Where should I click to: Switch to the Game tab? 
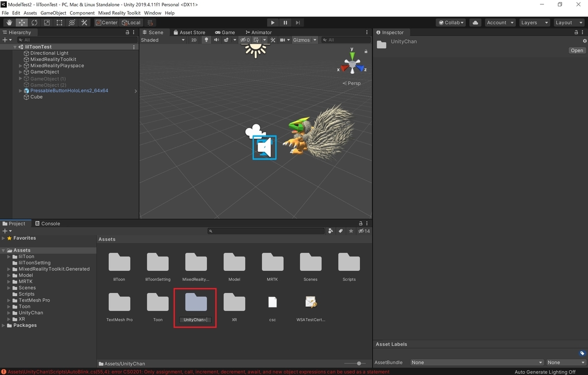[224, 32]
